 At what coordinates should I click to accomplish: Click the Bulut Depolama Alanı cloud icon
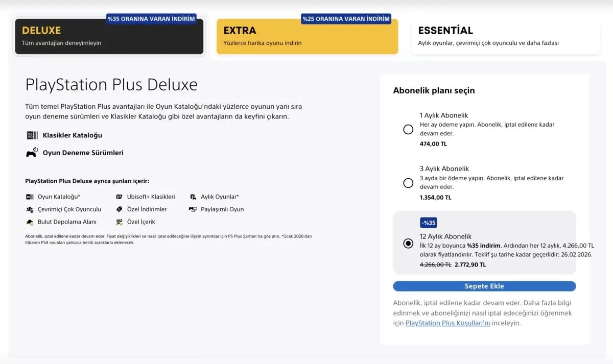coord(29,222)
